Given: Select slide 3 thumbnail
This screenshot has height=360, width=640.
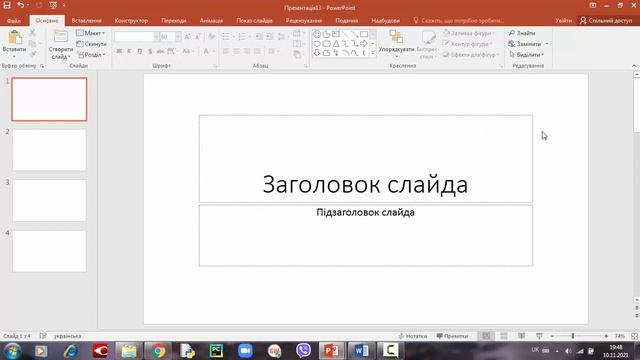Looking at the screenshot, I should 49,200.
